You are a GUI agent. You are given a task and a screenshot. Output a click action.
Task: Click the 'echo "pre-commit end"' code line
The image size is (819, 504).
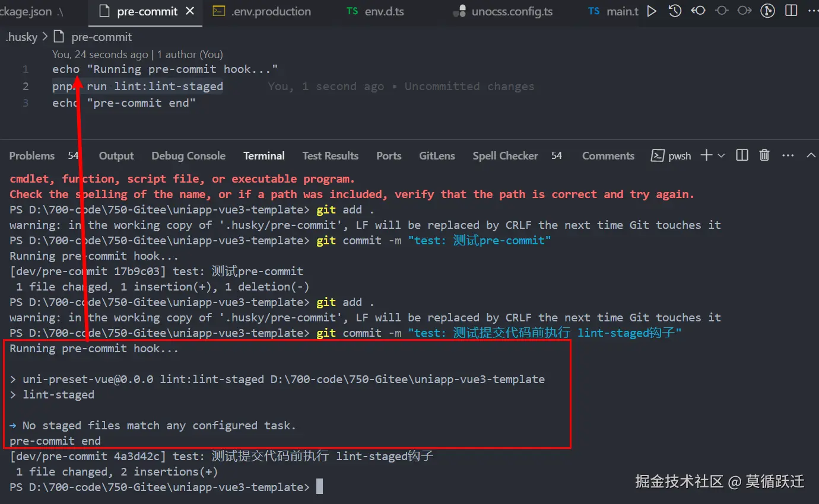124,103
